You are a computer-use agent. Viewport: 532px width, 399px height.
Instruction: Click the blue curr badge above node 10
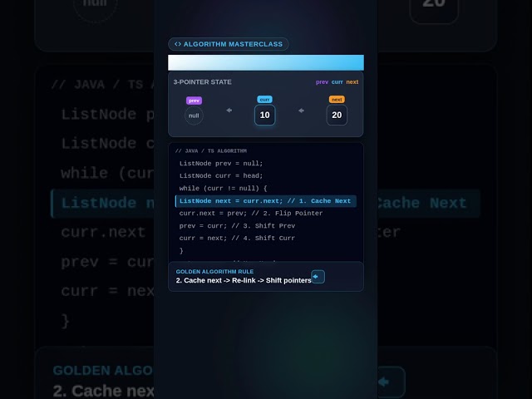point(264,100)
